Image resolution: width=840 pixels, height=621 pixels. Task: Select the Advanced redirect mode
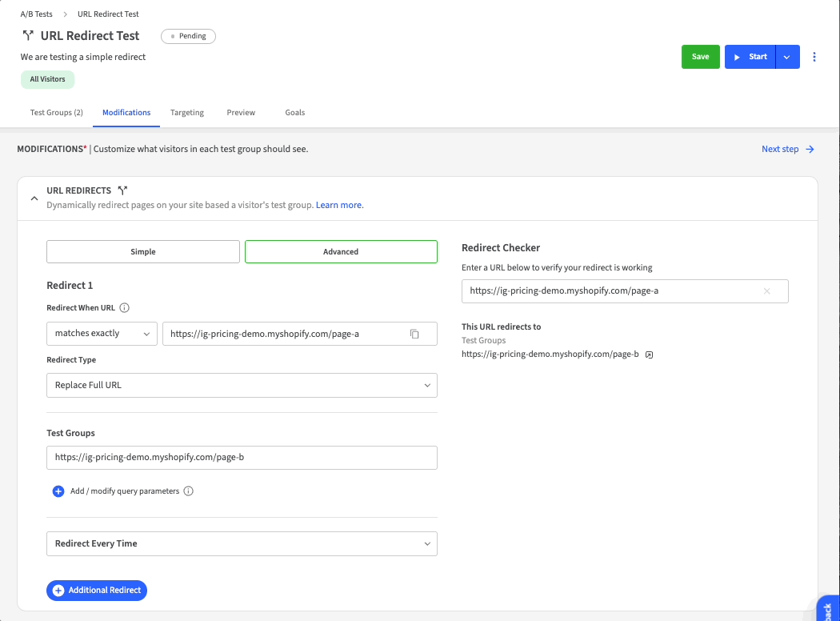[341, 251]
